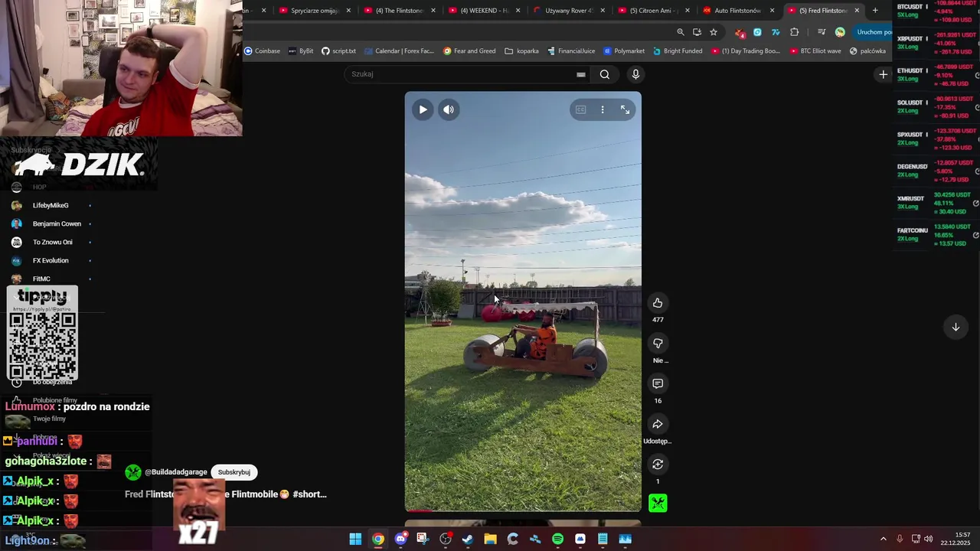Switch to (4) WEEKEND tab
This screenshot has height=551, width=980.
[484, 11]
